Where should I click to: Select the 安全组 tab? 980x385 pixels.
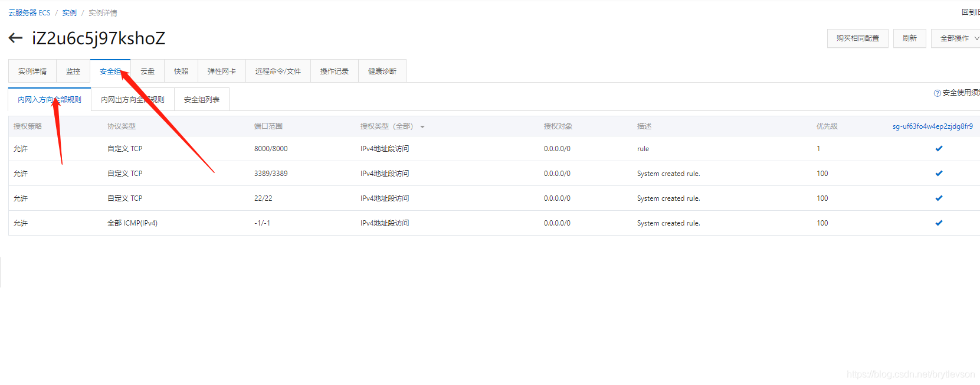click(x=110, y=71)
